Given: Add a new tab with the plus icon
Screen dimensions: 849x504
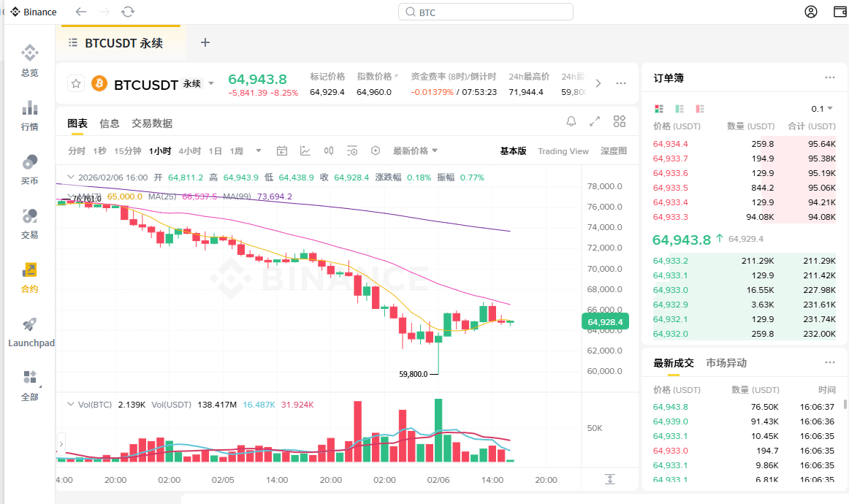Looking at the screenshot, I should pos(205,43).
